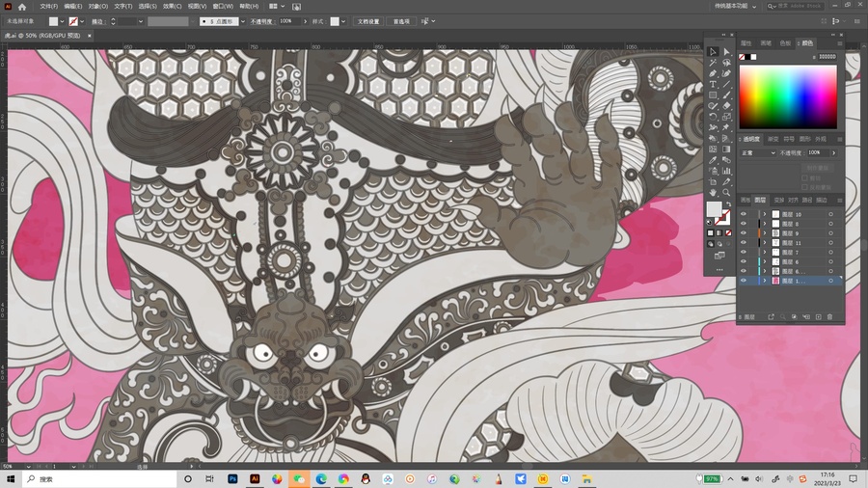Expand layer 图层 10 contents
This screenshot has width=868, height=488.
765,214
